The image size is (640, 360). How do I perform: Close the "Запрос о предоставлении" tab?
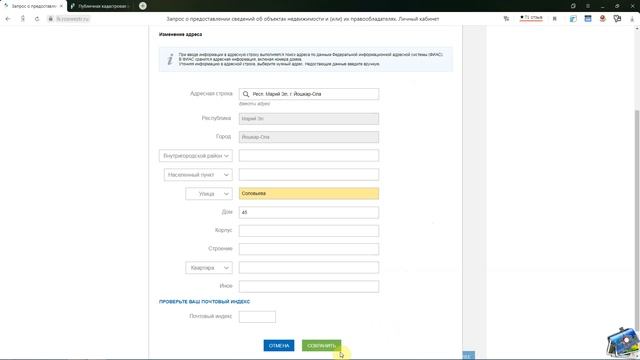[x=61, y=6]
